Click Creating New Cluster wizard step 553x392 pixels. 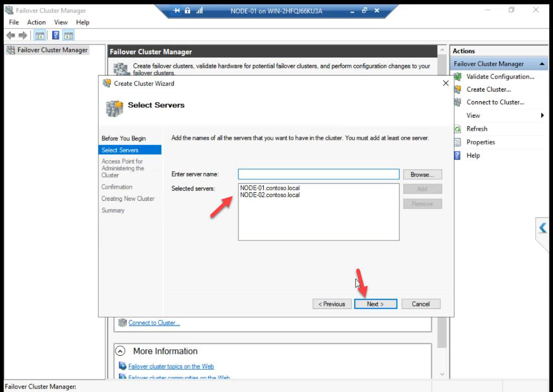[128, 199]
